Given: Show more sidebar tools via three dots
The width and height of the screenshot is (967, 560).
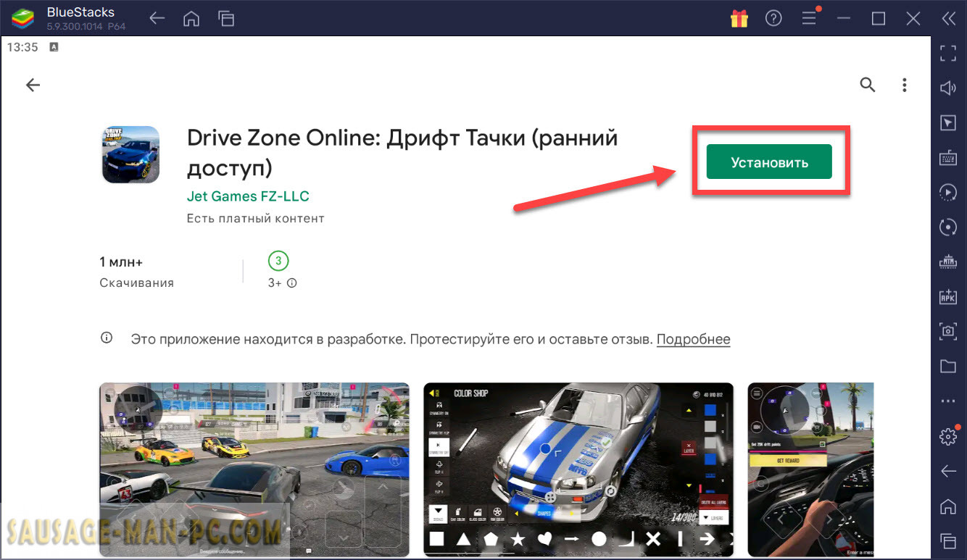Looking at the screenshot, I should click(948, 401).
